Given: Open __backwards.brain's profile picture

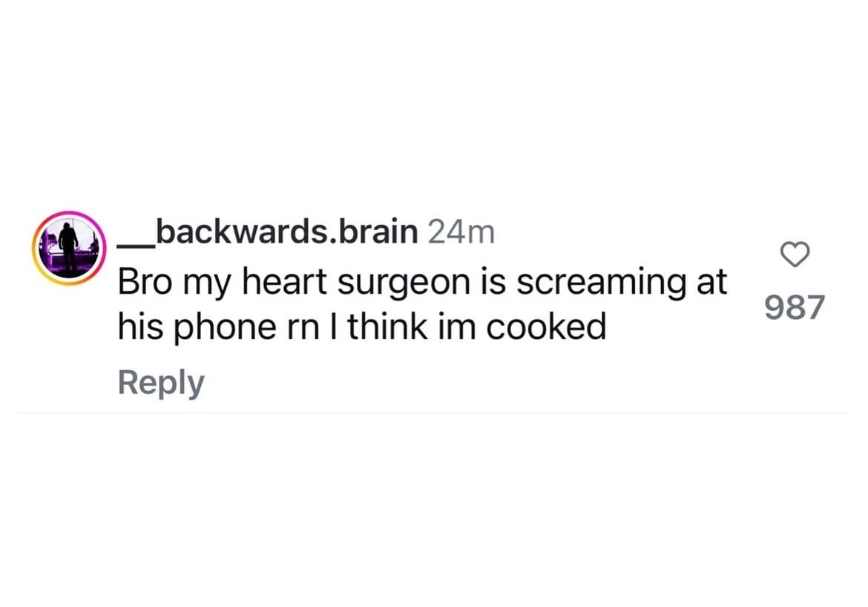Looking at the screenshot, I should point(69,248).
